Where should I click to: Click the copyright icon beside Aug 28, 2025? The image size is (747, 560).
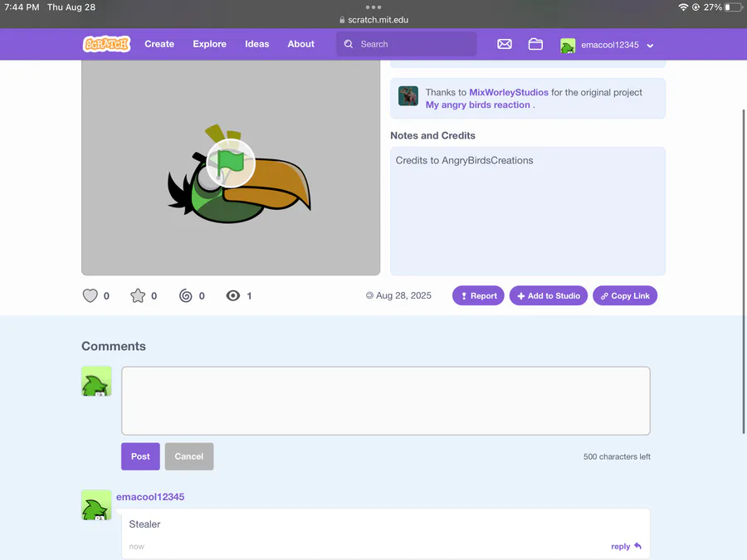pos(369,295)
